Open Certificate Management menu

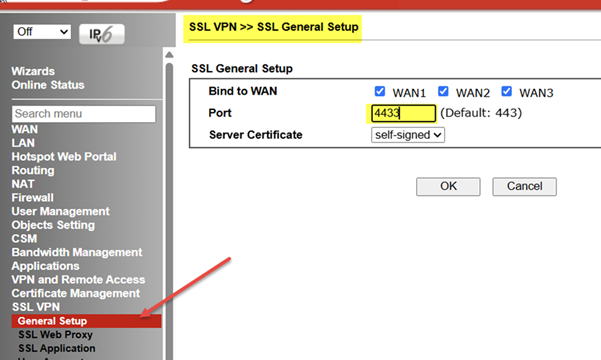click(76, 293)
